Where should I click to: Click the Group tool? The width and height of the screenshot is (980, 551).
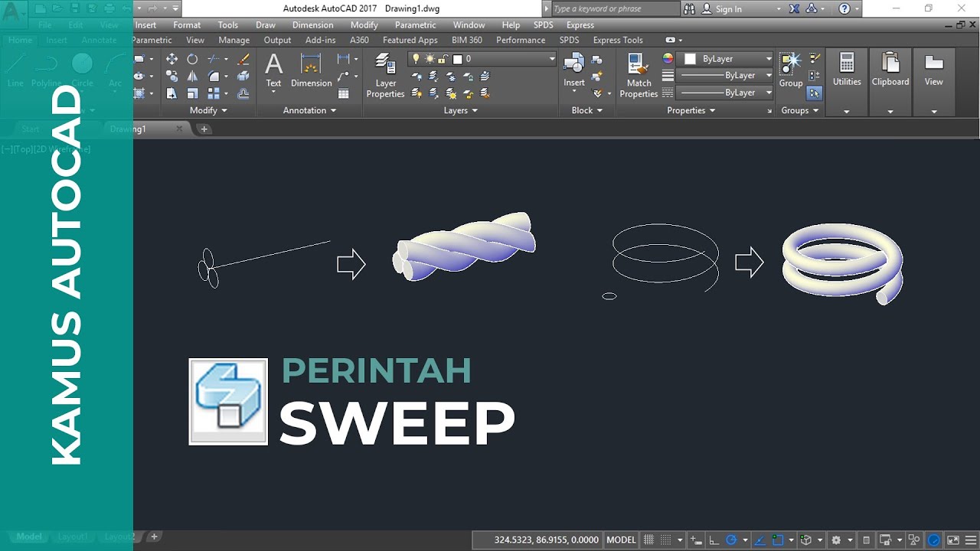pyautogui.click(x=791, y=70)
